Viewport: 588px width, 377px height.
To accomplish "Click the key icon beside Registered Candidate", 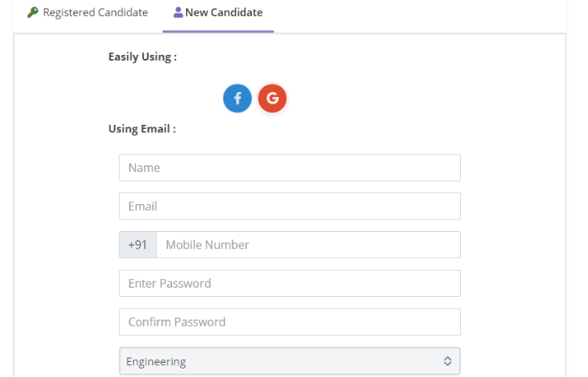I will point(33,13).
